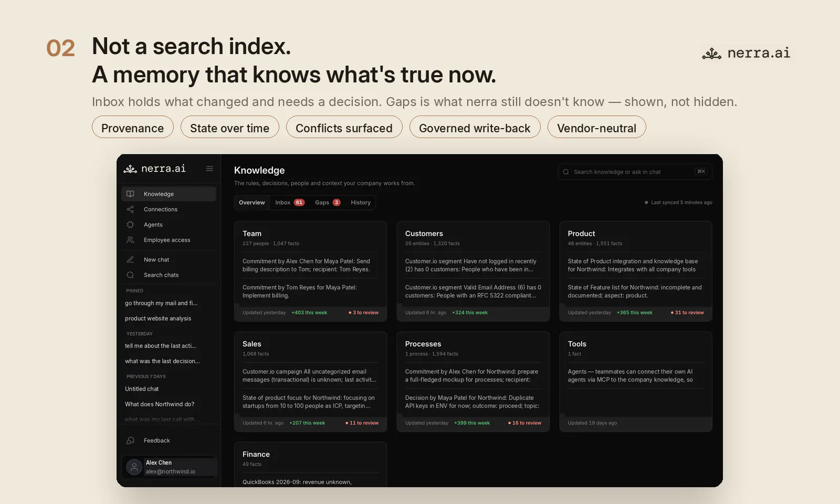Image resolution: width=840 pixels, height=504 pixels.
Task: Click 'Last synced 5 minutes ago' status
Action: (x=678, y=203)
